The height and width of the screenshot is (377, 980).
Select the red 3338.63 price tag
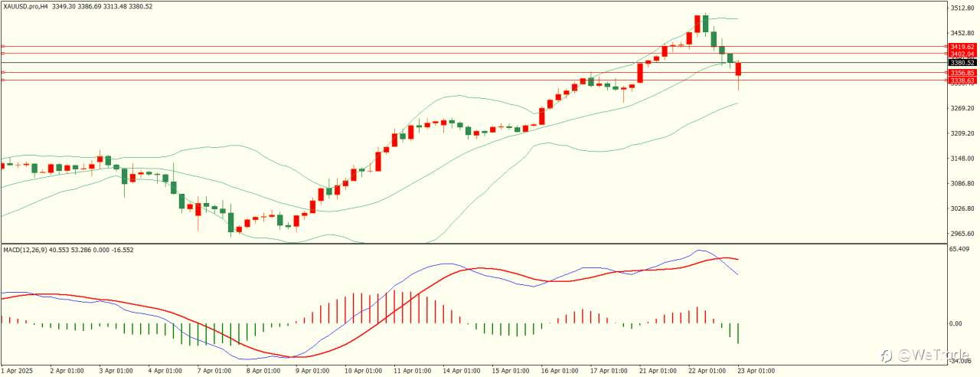(962, 80)
